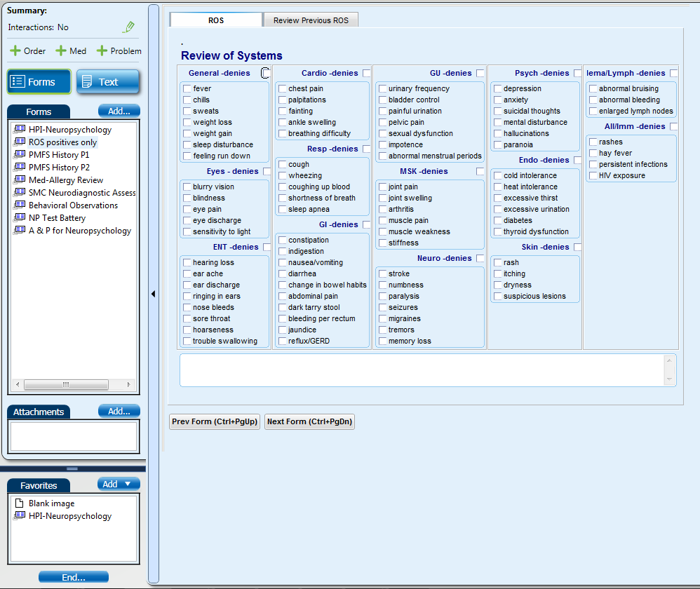Check GU -denies checkbox

(x=480, y=73)
